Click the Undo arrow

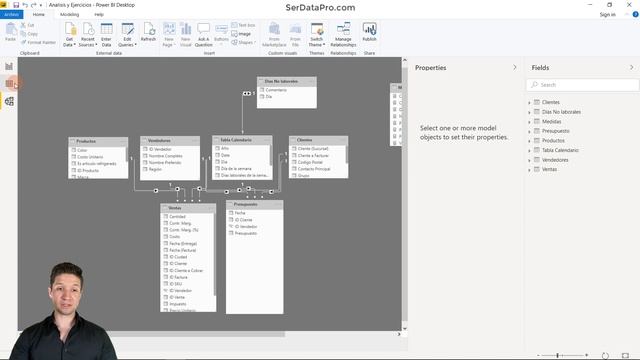pyautogui.click(x=25, y=5)
